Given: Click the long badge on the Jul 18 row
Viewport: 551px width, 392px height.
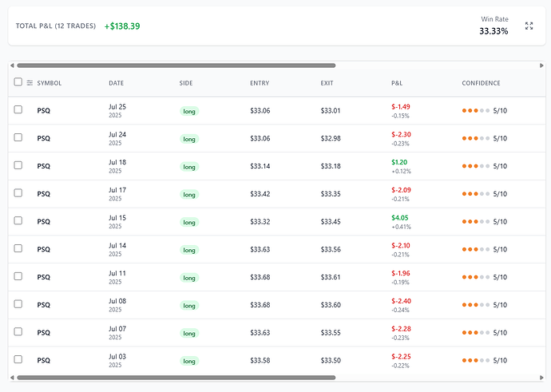Looking at the screenshot, I should [189, 167].
